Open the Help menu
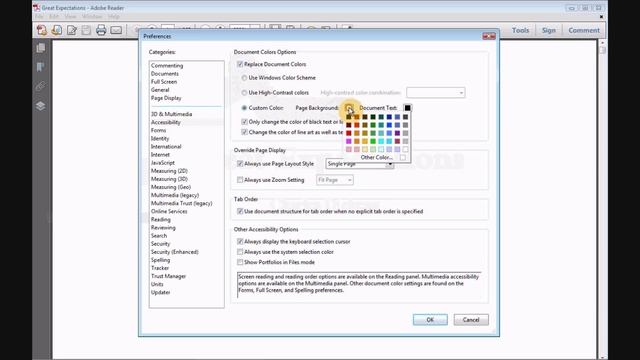The height and width of the screenshot is (360, 640). [x=113, y=17]
